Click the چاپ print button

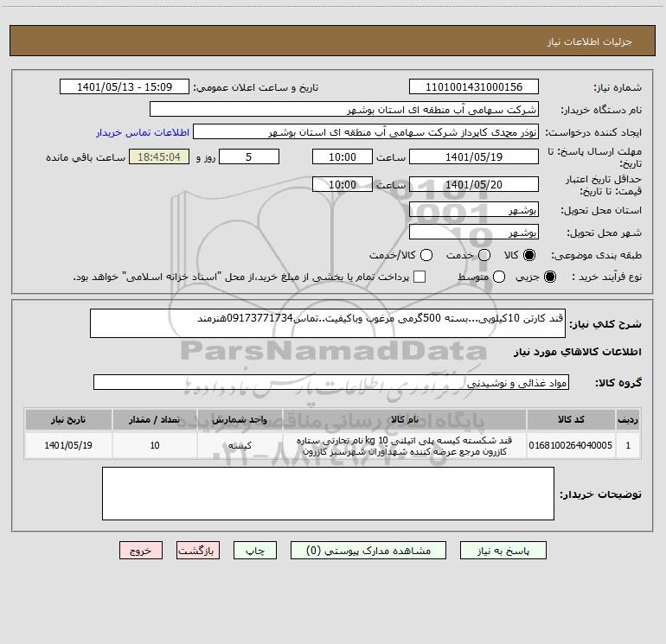pyautogui.click(x=255, y=551)
